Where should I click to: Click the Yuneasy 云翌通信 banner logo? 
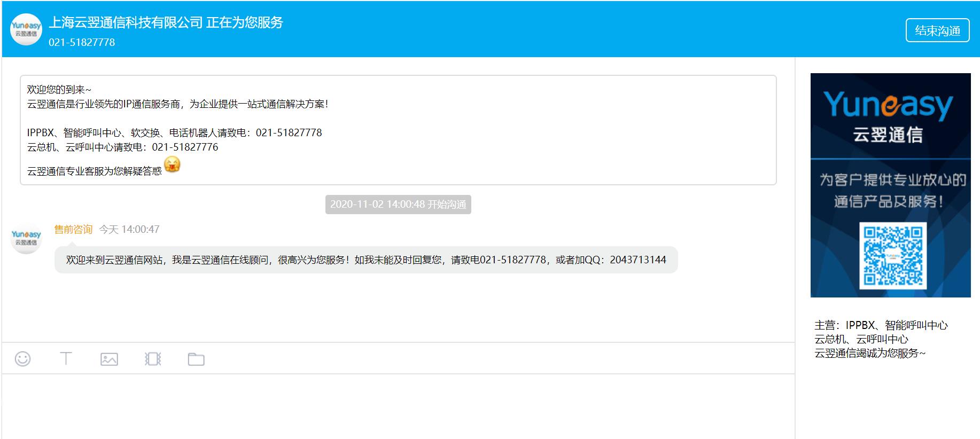pos(888,116)
